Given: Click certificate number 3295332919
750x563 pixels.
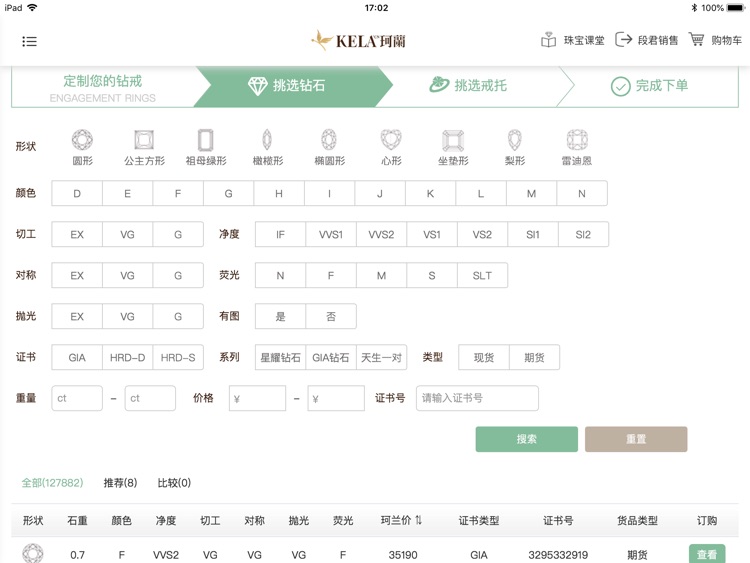Looking at the screenshot, I should 558,555.
